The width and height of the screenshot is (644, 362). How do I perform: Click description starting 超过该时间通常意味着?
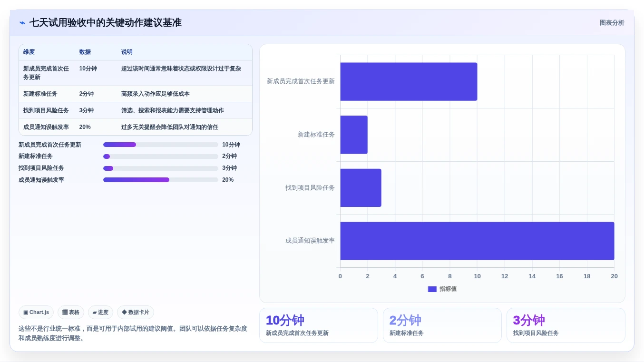[x=181, y=68]
